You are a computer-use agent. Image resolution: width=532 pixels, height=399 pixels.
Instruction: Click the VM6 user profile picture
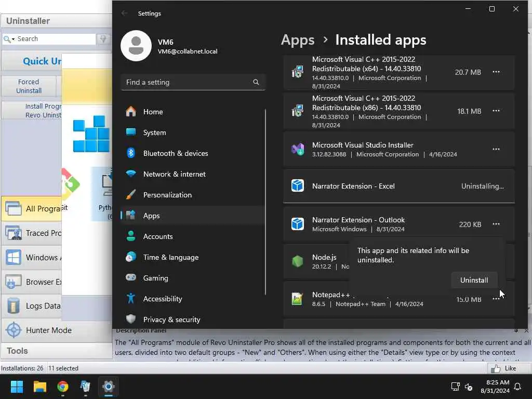click(x=136, y=46)
